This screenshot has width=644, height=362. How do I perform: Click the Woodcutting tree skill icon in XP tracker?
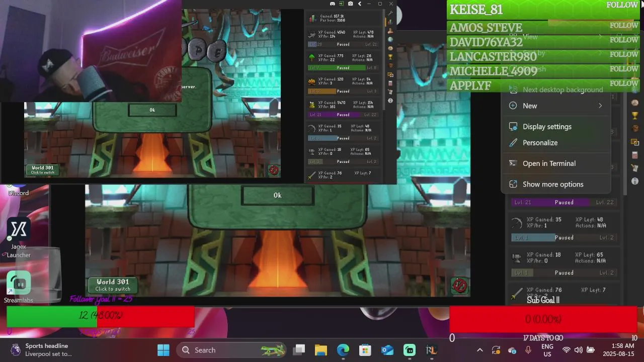tap(312, 57)
